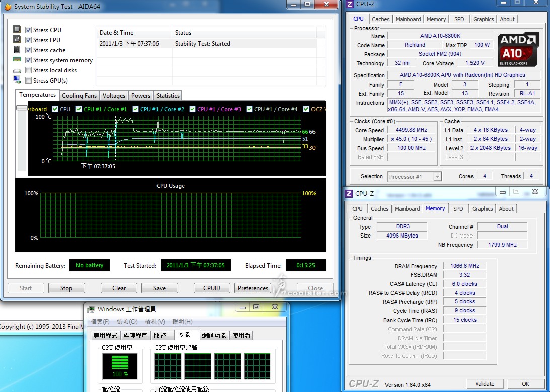Open the 檔案(F) menu in Task Manager

point(100,322)
